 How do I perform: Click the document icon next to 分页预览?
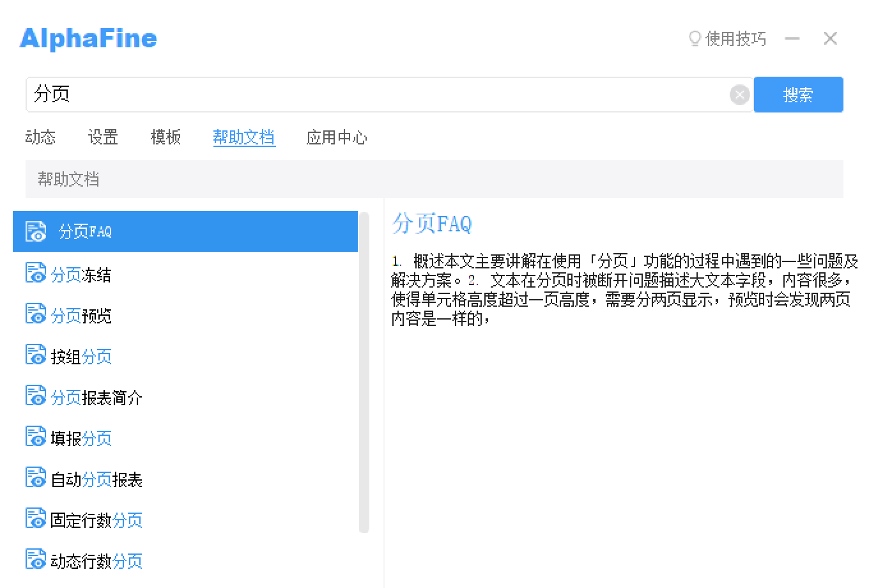36,314
